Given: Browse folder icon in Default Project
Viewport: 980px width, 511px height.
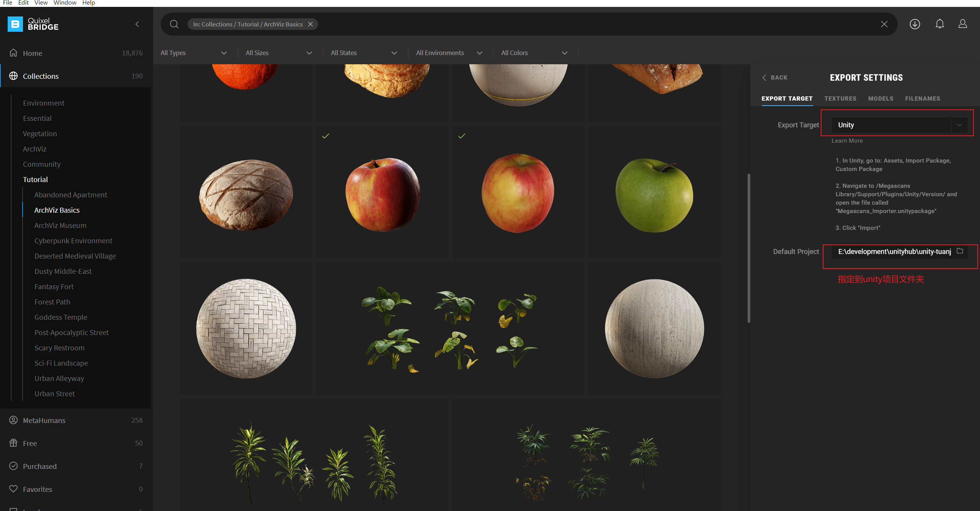Looking at the screenshot, I should 960,251.
